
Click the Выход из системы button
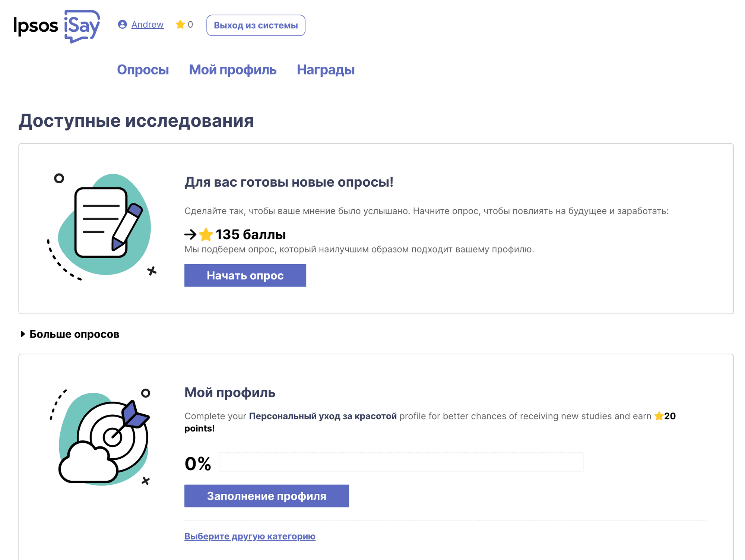point(256,25)
